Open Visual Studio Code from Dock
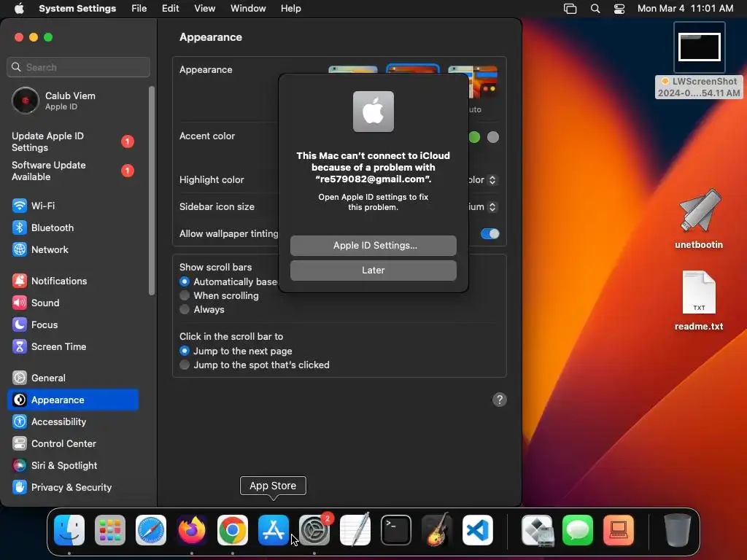 tap(478, 530)
